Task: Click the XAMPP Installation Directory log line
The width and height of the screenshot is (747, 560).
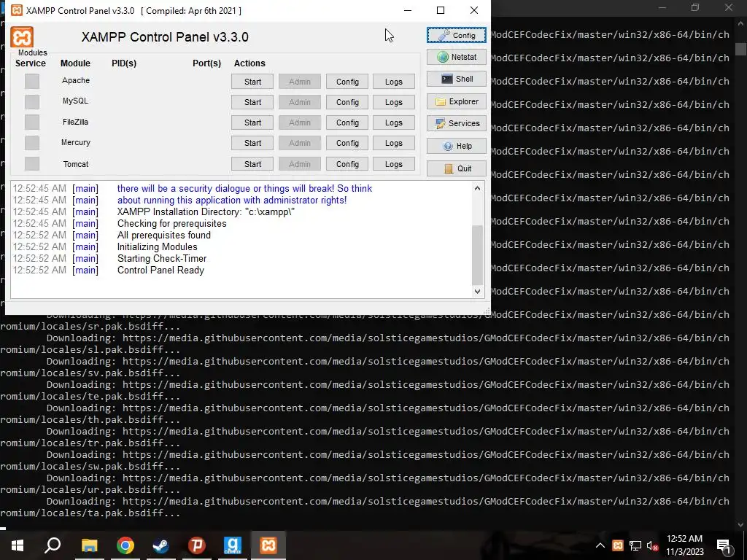Action: [206, 212]
